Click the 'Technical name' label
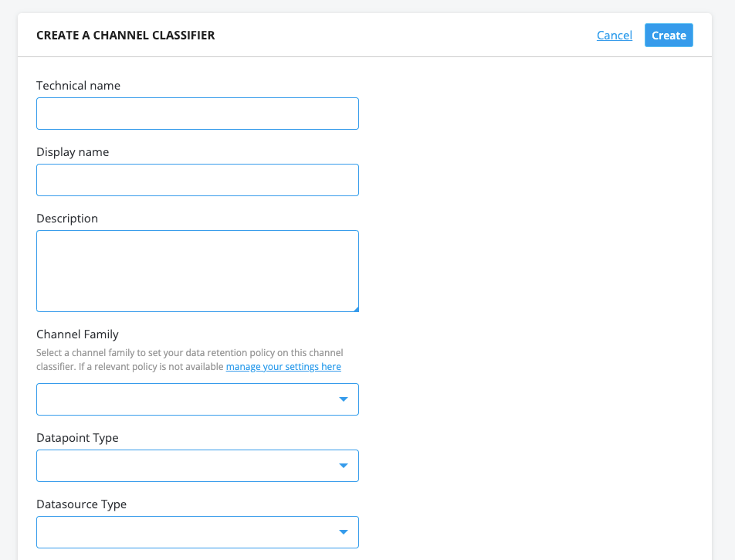 pyautogui.click(x=78, y=86)
